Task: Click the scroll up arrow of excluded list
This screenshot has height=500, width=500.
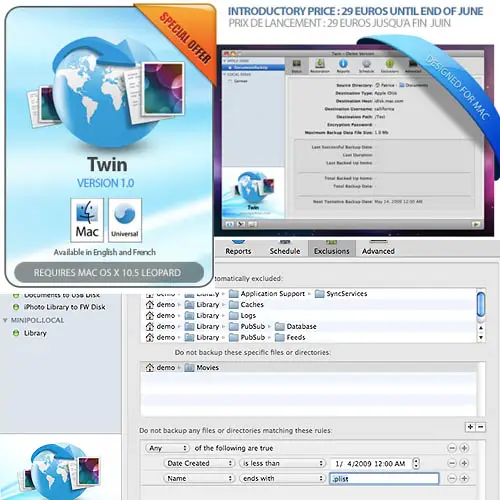Action: coord(481,328)
